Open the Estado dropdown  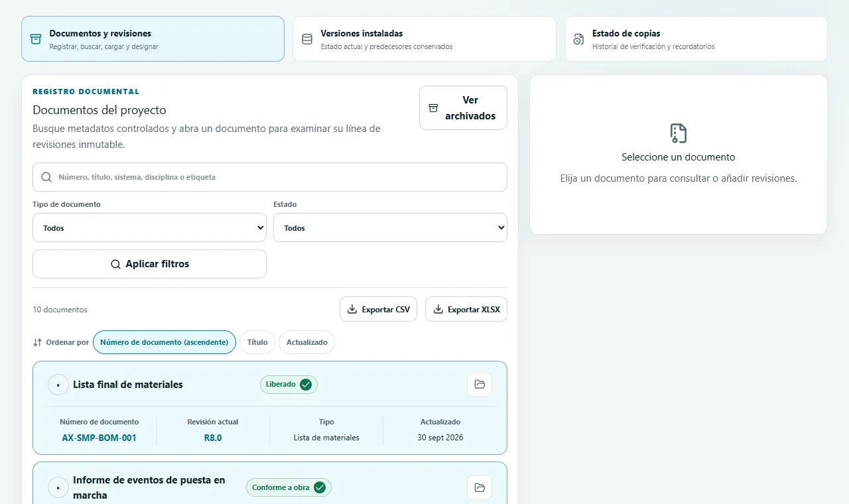click(390, 227)
